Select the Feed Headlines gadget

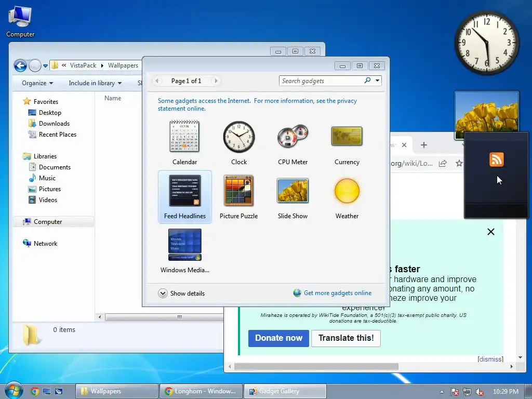184,197
